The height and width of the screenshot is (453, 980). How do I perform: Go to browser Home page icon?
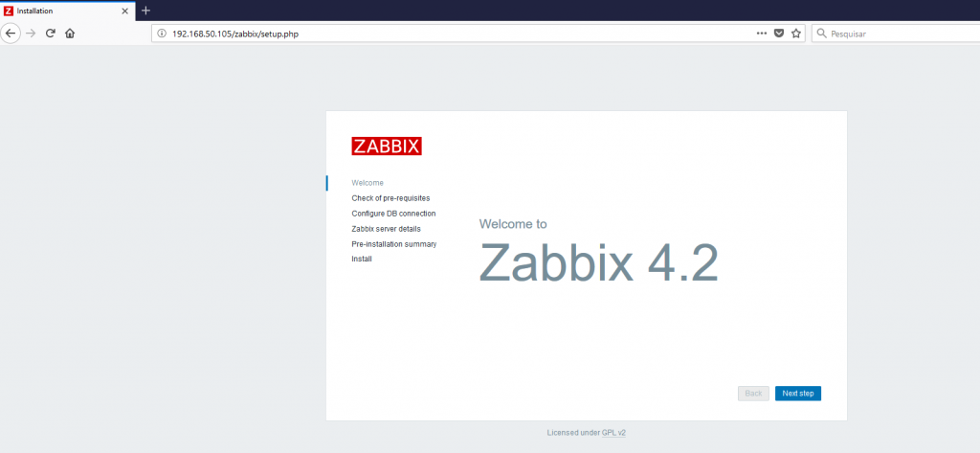coord(70,34)
